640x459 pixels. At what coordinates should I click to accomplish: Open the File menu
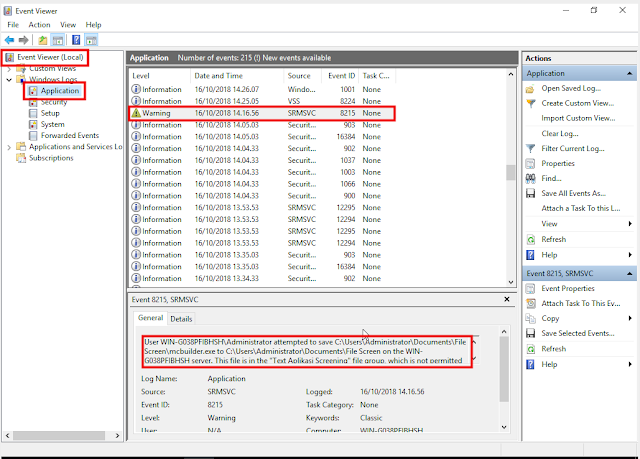[x=13, y=25]
